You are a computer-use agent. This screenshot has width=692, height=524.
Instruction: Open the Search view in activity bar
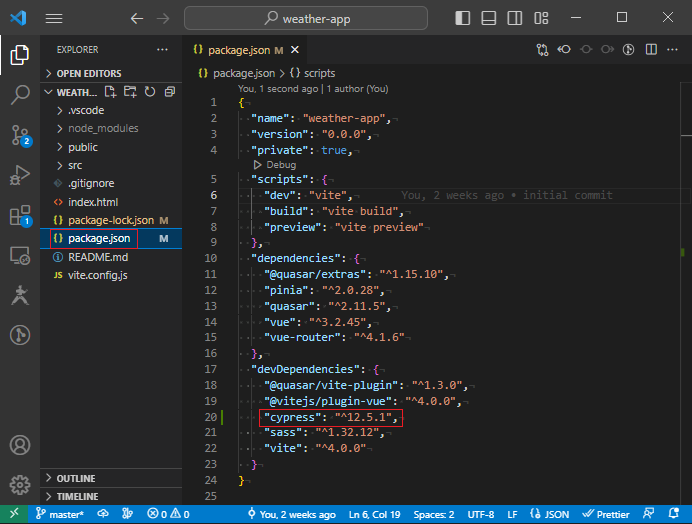(20, 94)
